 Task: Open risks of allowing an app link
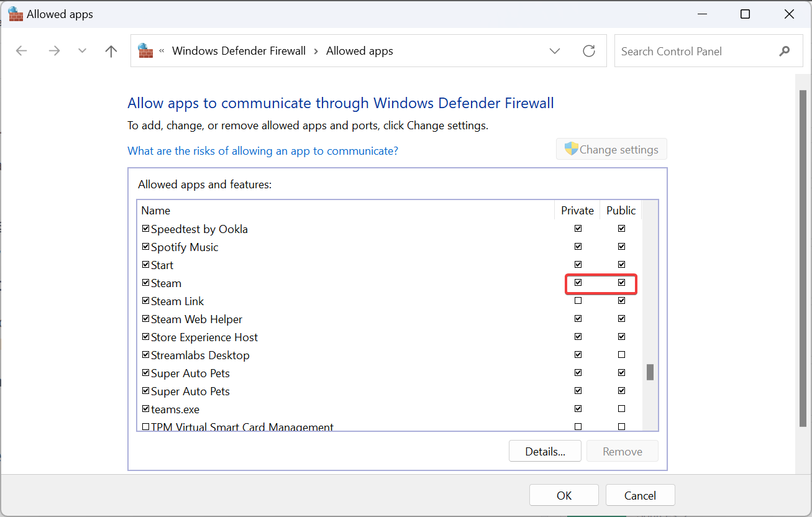(x=263, y=151)
